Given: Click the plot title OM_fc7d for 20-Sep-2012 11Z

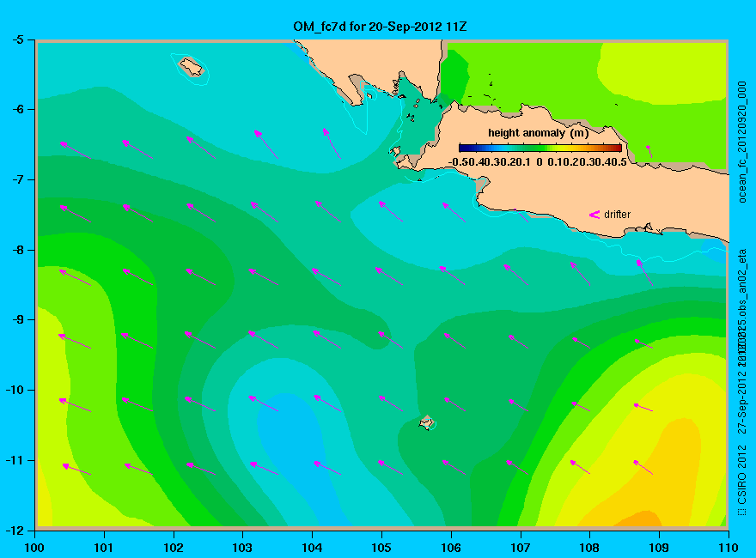Looking at the screenshot, I should coord(380,27).
